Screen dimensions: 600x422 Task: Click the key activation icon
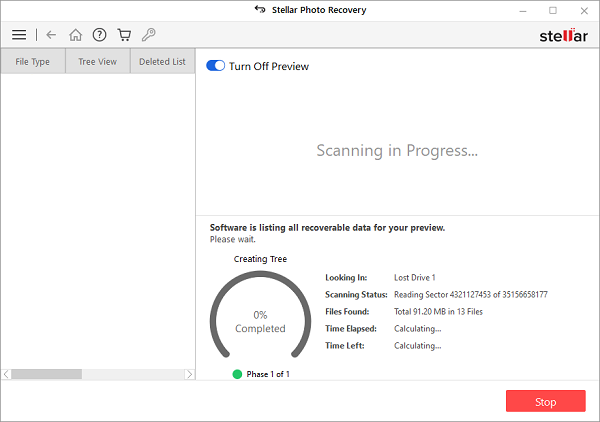[x=148, y=35]
